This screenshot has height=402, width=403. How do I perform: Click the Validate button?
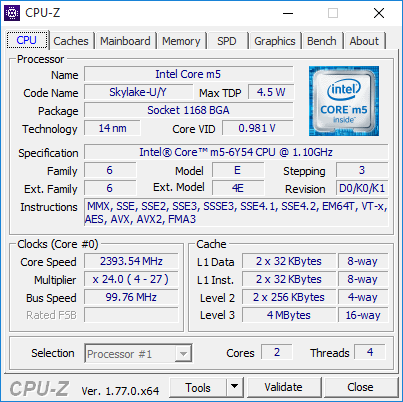click(283, 387)
